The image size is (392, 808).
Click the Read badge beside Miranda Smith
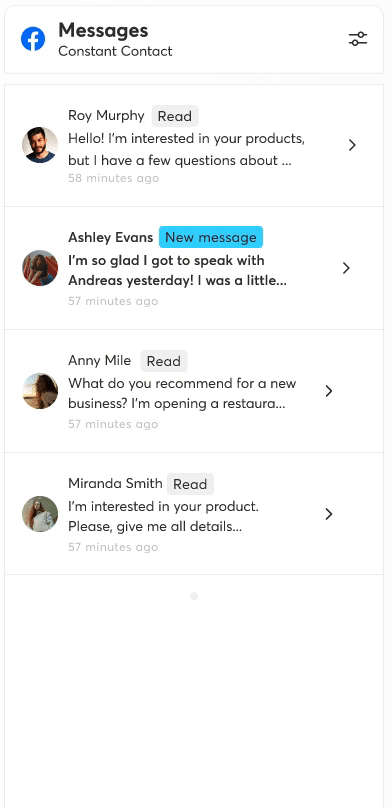coord(190,484)
